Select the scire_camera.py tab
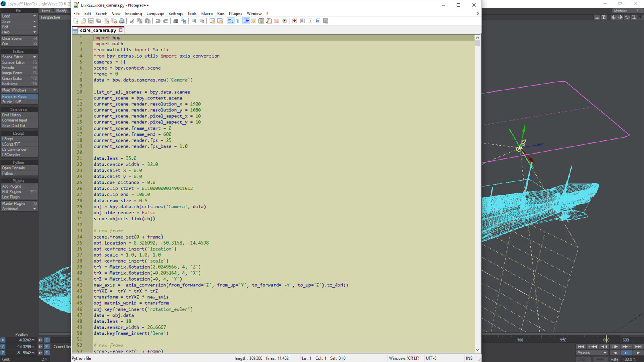 97,30
